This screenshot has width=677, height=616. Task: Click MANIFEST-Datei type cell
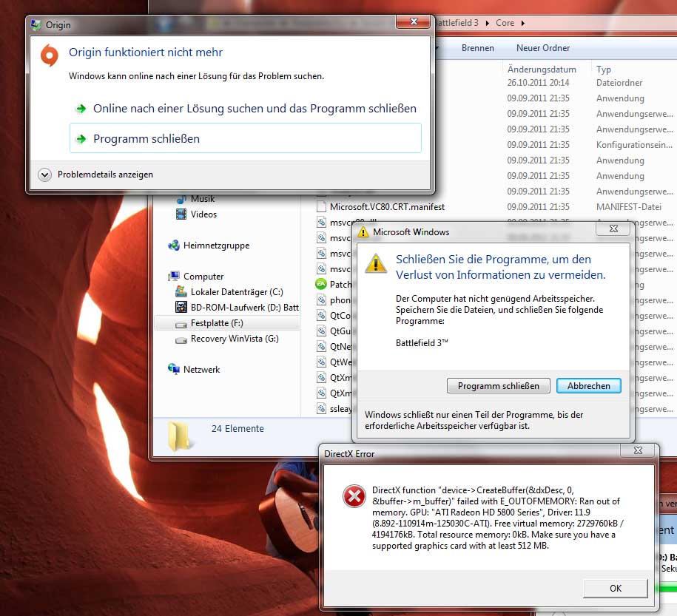pyautogui.click(x=629, y=207)
